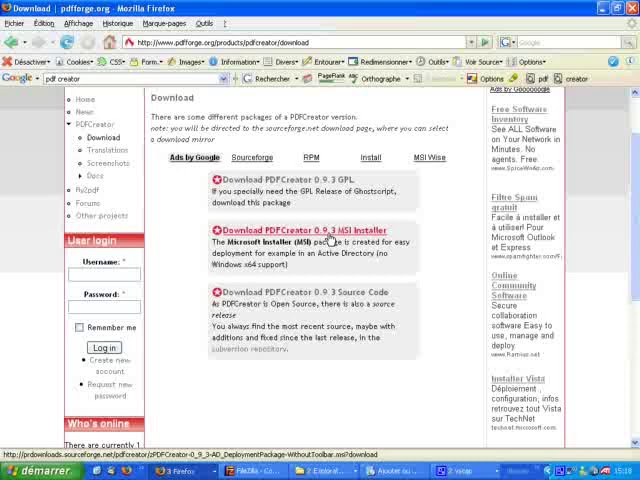The image size is (640, 480).
Task: Open the Back button history dropdown arrow
Action: click(25, 42)
